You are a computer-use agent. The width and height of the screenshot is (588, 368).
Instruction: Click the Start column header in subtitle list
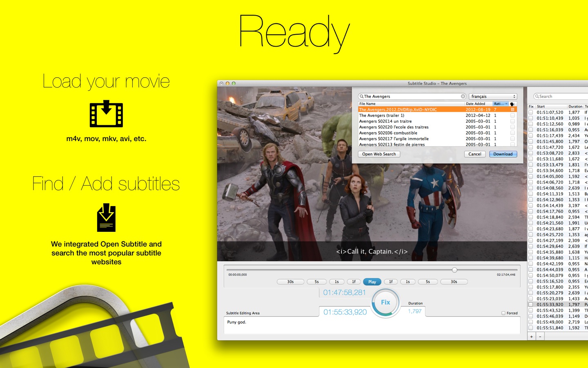click(551, 106)
